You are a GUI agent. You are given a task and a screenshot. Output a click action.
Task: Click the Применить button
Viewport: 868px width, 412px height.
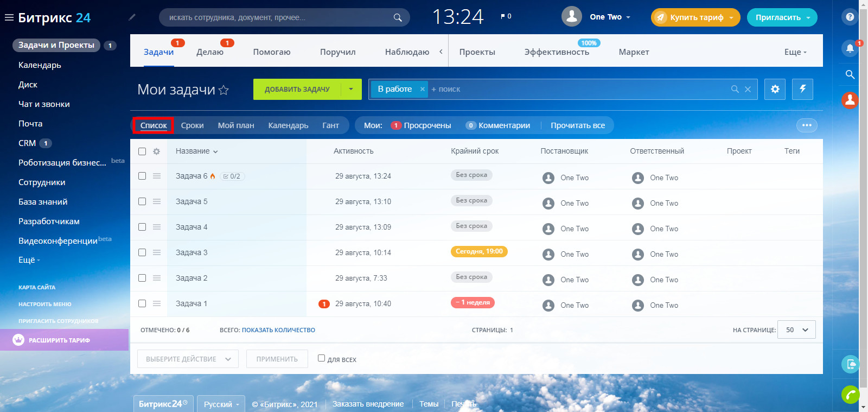[x=277, y=359]
